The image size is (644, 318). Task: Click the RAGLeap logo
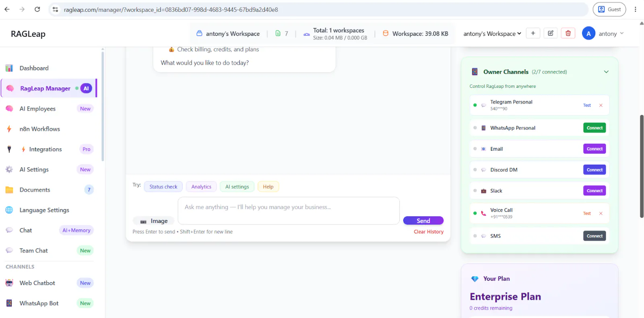(28, 34)
